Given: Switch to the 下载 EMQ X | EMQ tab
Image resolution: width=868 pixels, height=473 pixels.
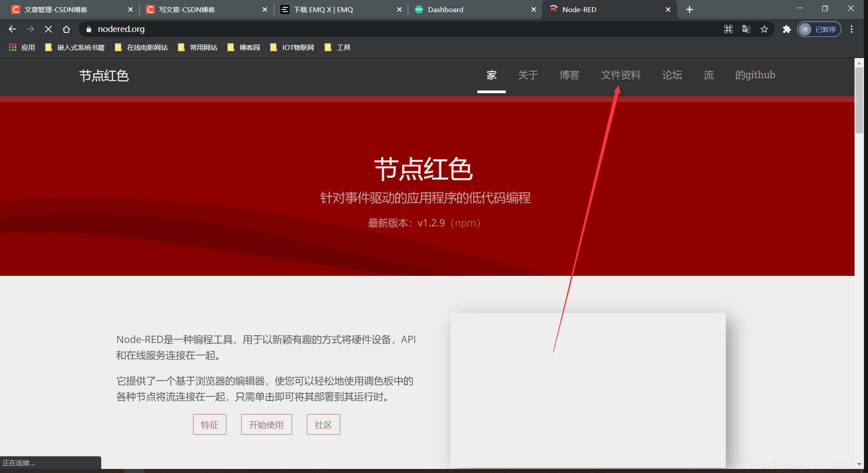Looking at the screenshot, I should click(340, 9).
